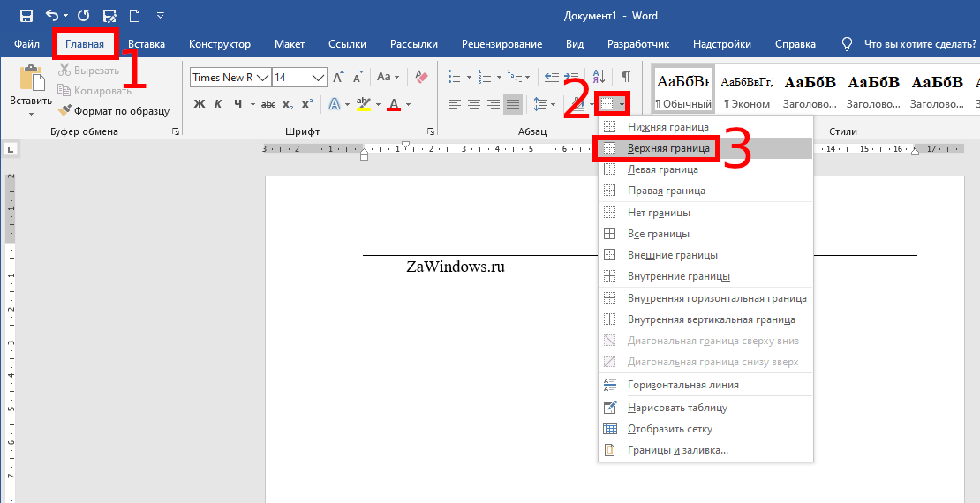This screenshot has width=980, height=503.
Task: Open the Справка tab
Action: [795, 44]
